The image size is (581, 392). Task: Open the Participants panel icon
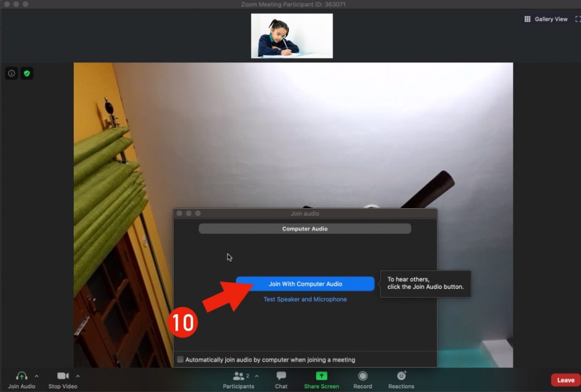238,376
